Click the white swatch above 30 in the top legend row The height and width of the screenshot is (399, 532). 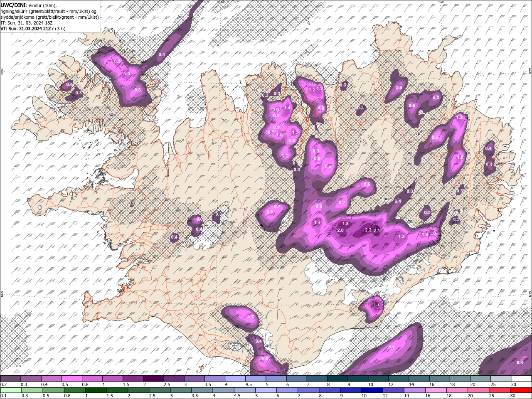521,379
